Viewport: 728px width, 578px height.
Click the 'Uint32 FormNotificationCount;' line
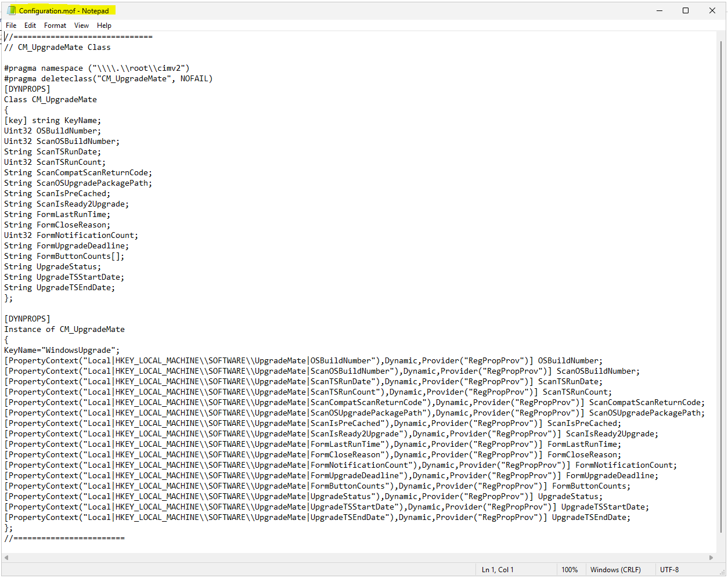pos(71,236)
